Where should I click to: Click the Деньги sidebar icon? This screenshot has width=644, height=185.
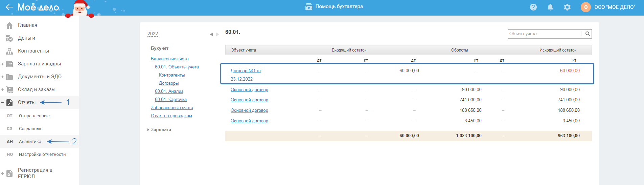coord(9,38)
